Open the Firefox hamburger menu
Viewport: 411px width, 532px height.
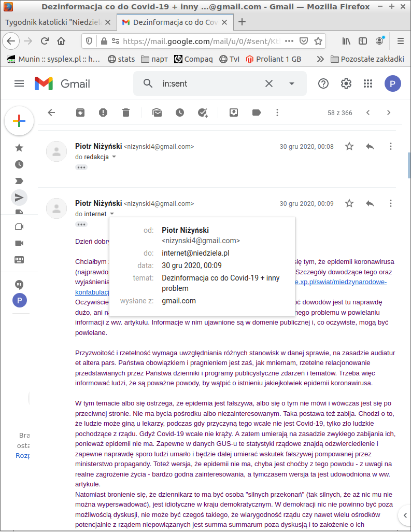401,41
